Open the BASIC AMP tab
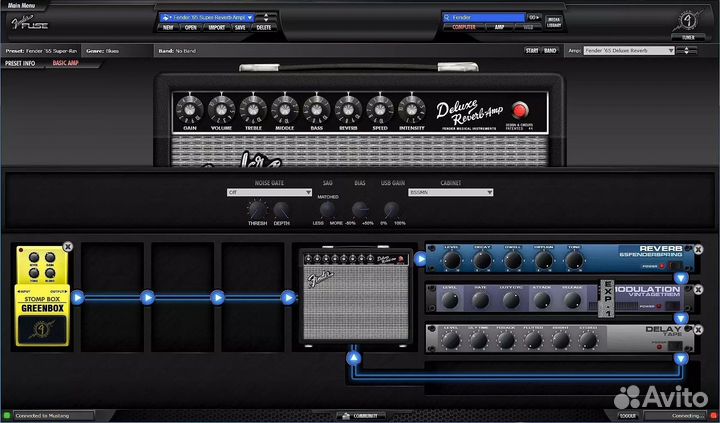This screenshot has height=423, width=720. tap(66, 63)
